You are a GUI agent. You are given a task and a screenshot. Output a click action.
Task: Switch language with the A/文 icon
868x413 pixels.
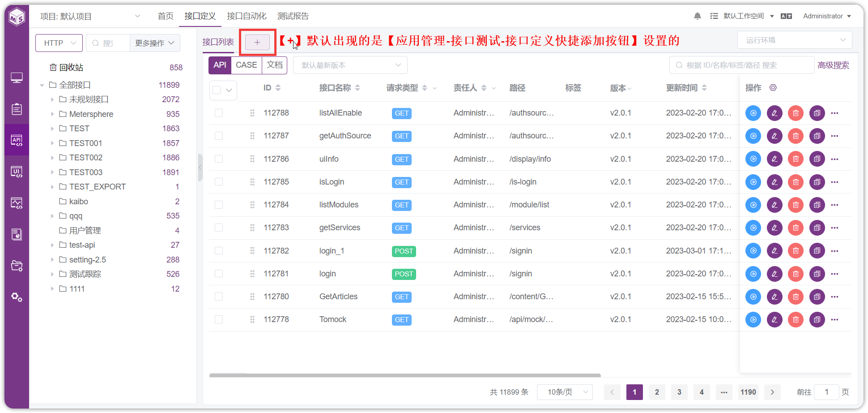coord(786,16)
